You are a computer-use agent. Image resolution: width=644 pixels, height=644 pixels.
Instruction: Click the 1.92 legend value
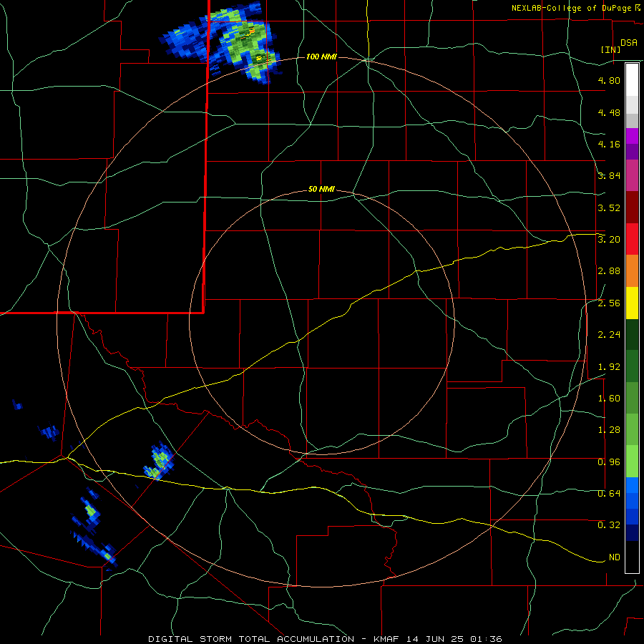coord(609,367)
